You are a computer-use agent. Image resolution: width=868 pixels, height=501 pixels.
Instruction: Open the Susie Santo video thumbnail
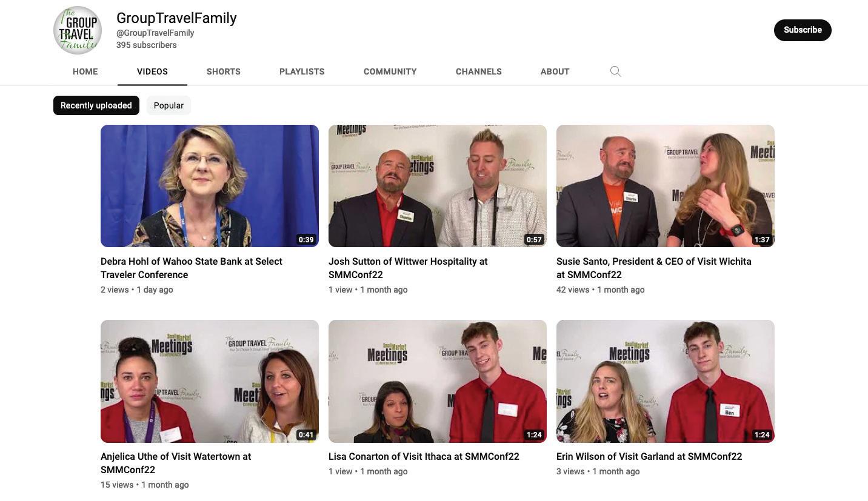666,186
